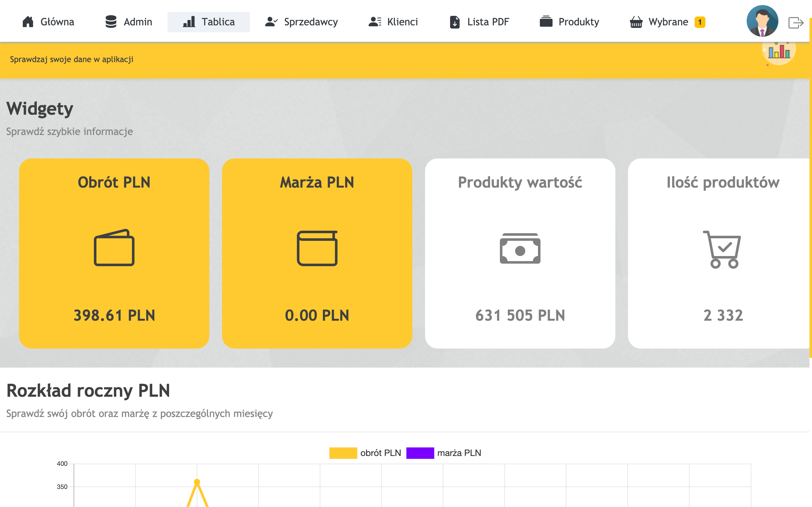This screenshot has height=507, width=812.
Task: Click the house icon next to Główna
Action: [28, 22]
